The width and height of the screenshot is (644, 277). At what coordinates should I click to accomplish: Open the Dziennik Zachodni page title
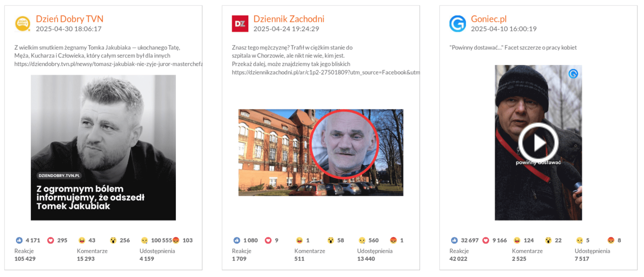(x=289, y=19)
